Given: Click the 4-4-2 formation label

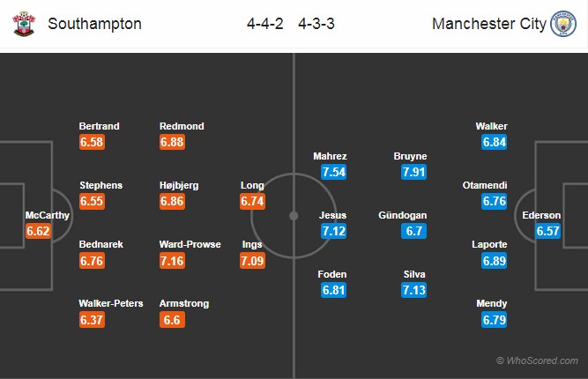Looking at the screenshot, I should [264, 24].
